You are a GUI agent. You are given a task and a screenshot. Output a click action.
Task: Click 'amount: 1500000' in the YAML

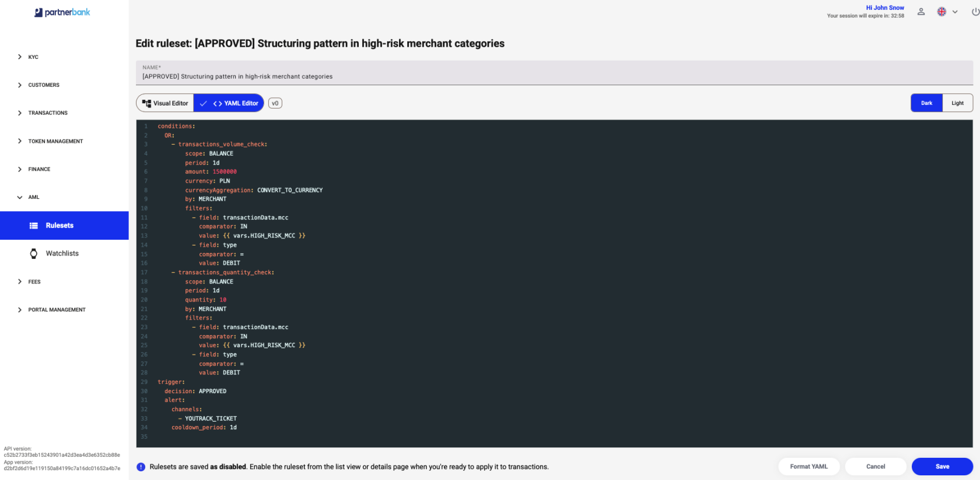(x=211, y=172)
